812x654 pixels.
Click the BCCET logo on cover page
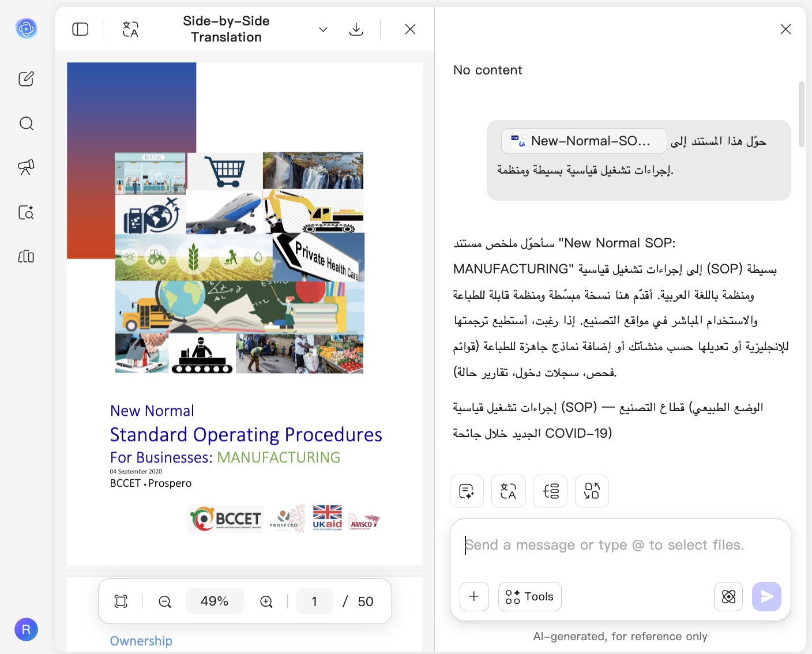coord(226,518)
